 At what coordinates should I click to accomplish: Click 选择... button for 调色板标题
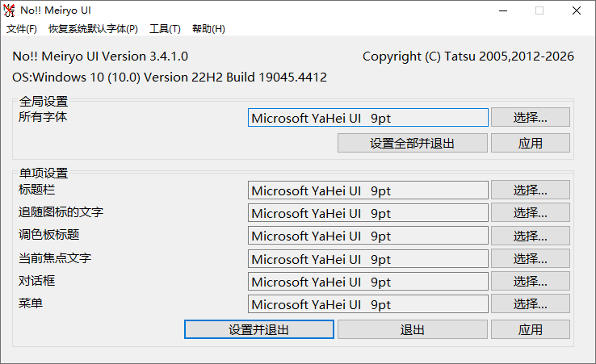coord(531,236)
